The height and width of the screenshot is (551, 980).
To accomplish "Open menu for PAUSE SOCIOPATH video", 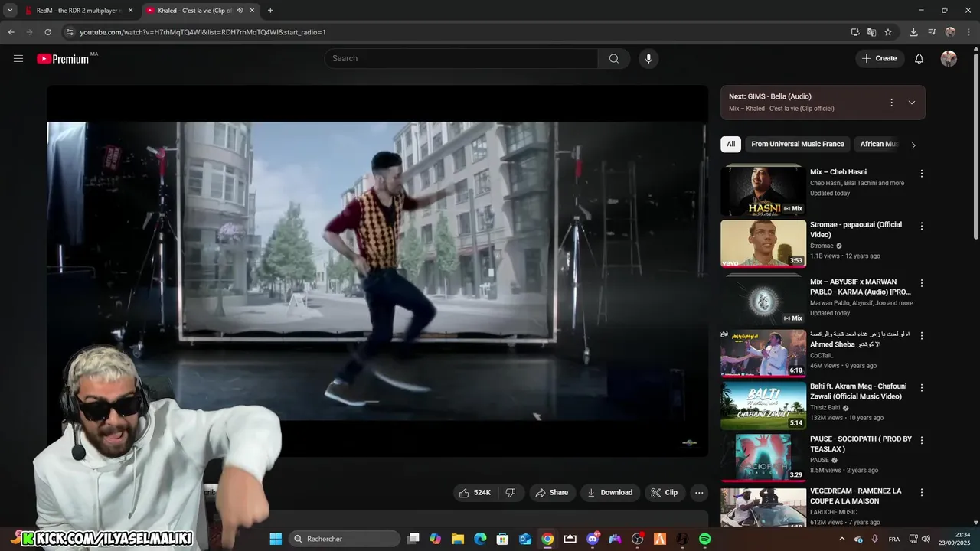I will point(922,441).
